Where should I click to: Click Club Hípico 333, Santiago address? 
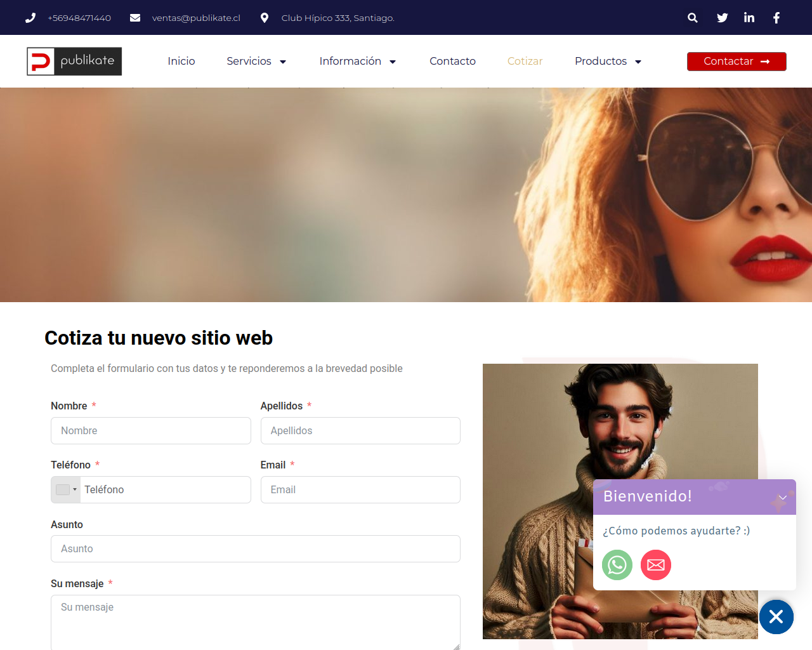pyautogui.click(x=338, y=18)
